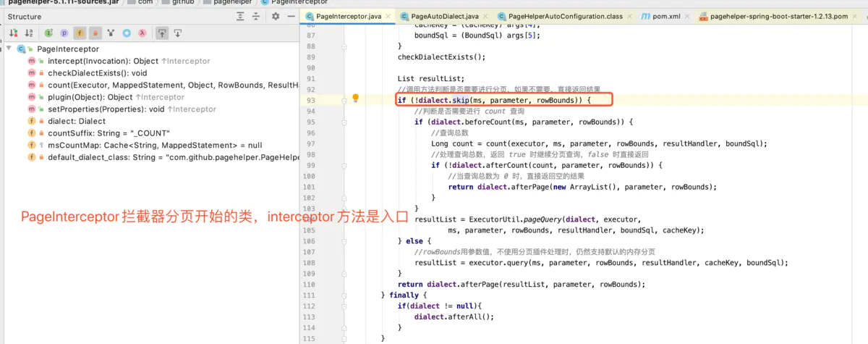Image resolution: width=868 pixels, height=344 pixels.
Task: Close the PageInterceptor.java tab
Action: [x=388, y=16]
